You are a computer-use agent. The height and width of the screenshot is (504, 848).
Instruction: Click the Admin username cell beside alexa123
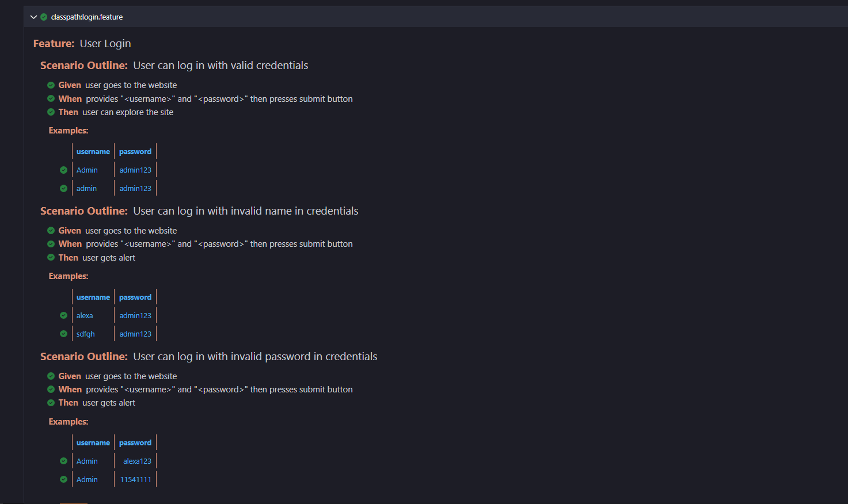(x=87, y=461)
